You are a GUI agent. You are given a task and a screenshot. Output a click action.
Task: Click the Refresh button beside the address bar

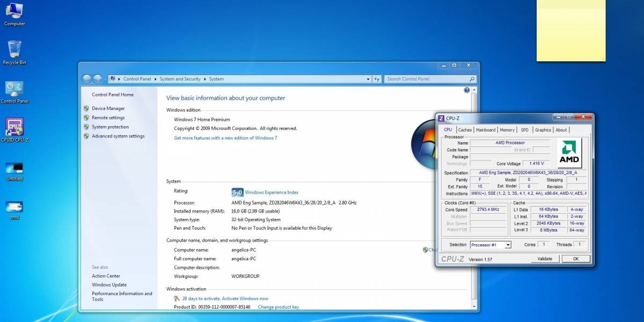pyautogui.click(x=377, y=79)
